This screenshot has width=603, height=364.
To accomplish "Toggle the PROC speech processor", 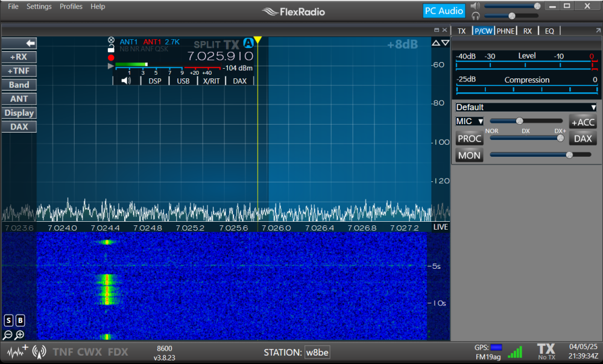I will (470, 139).
